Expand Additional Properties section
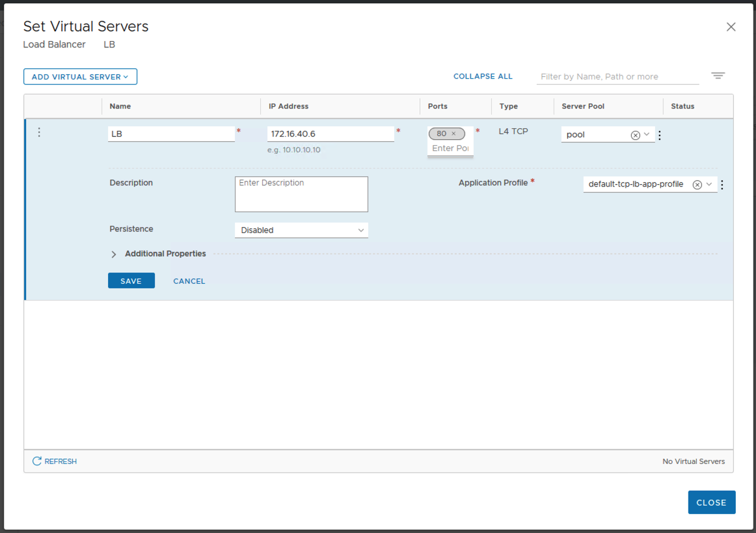The height and width of the screenshot is (533, 756). click(114, 254)
